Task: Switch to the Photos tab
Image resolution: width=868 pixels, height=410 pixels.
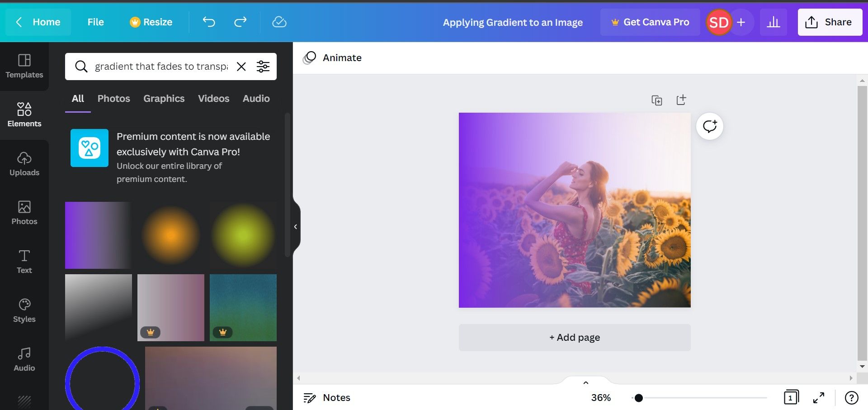Action: (x=114, y=99)
